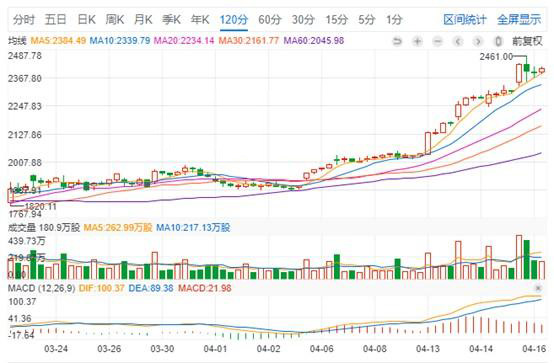This screenshot has width=554, height=363.
Task: Switch to the 分时 intraday tab
Action: [x=24, y=19]
